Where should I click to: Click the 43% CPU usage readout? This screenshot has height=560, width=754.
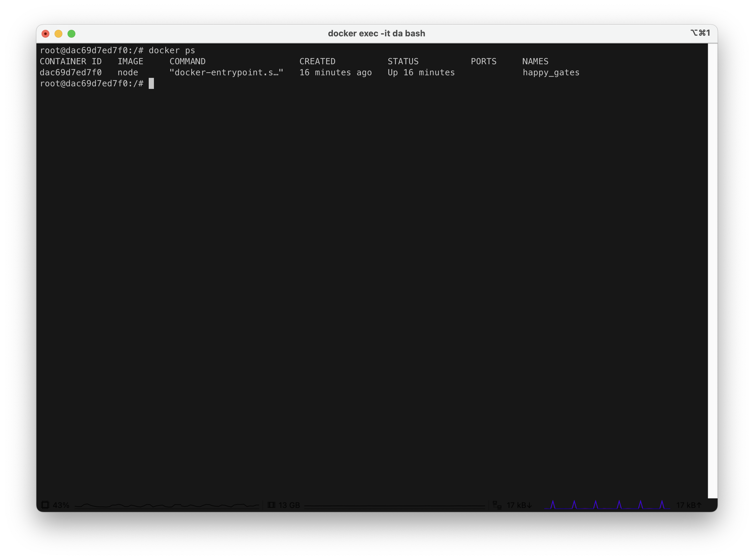61,505
